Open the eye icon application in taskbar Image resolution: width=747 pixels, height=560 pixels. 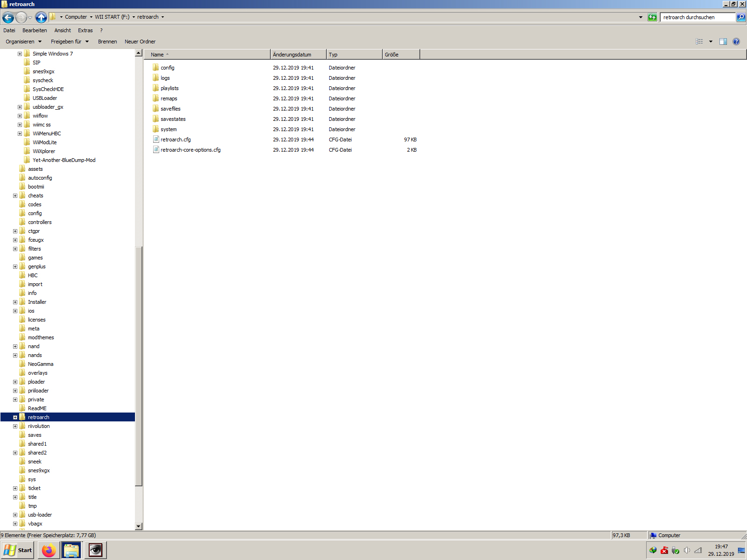pos(95,550)
